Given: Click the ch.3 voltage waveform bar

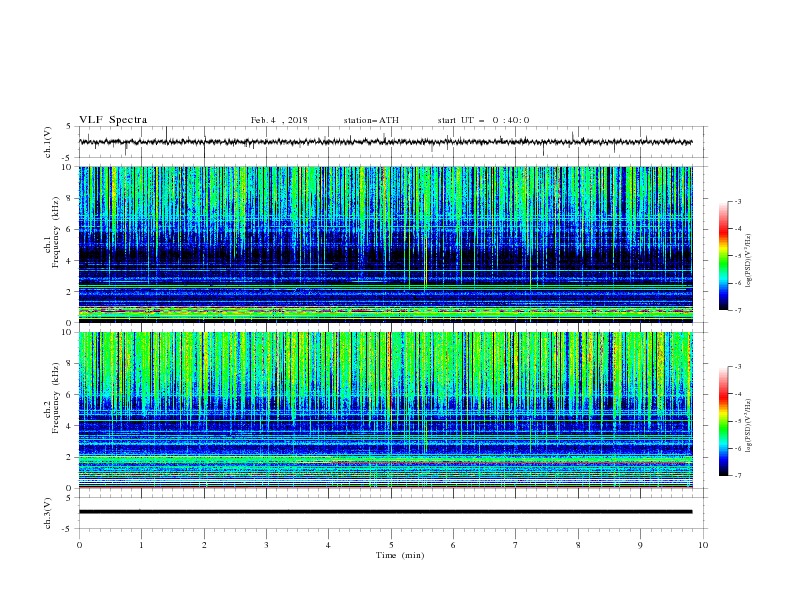Looking at the screenshot, I should [x=385, y=512].
